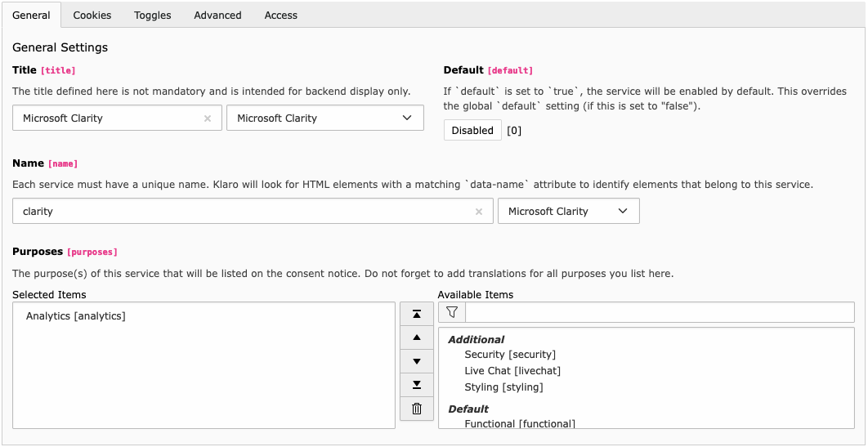Select Analytics [analytics] in Selected Items
Viewport: 868px width, 447px height.
[x=76, y=316]
